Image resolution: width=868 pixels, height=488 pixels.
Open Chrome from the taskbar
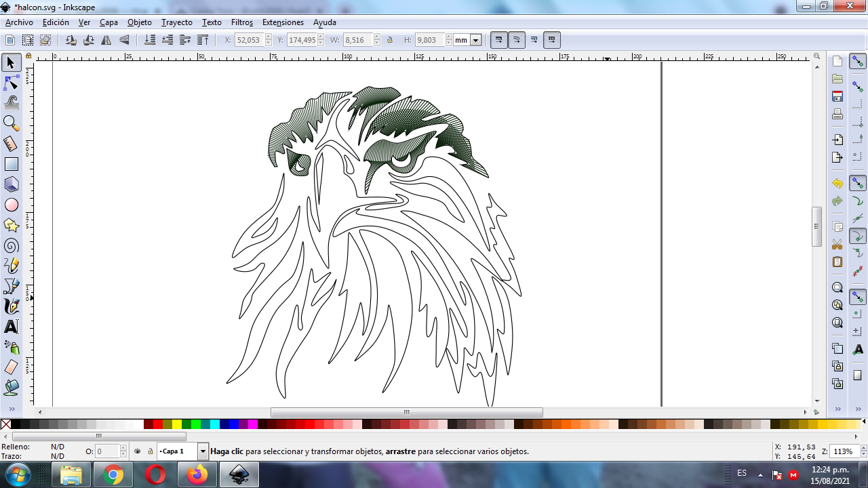[x=113, y=475]
